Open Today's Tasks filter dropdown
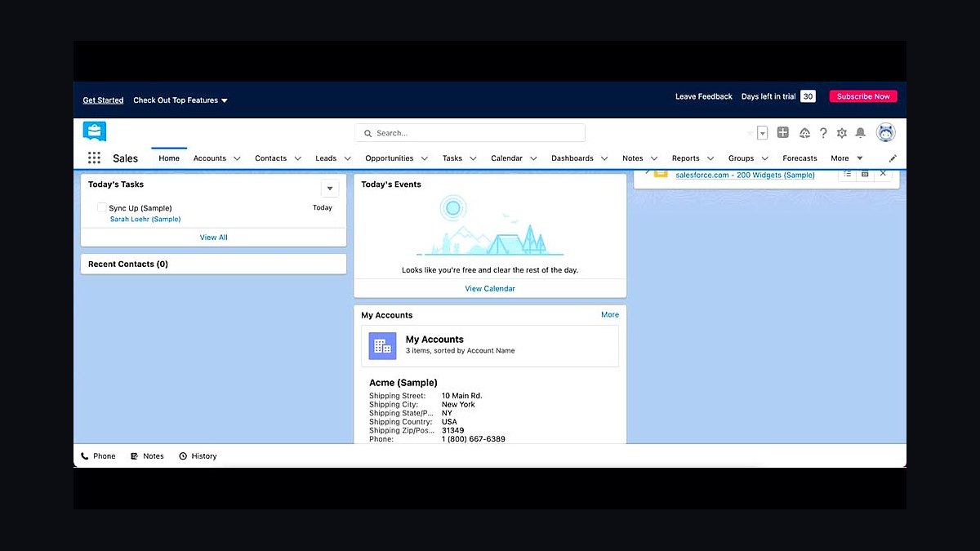This screenshot has width=980, height=551. [x=329, y=189]
